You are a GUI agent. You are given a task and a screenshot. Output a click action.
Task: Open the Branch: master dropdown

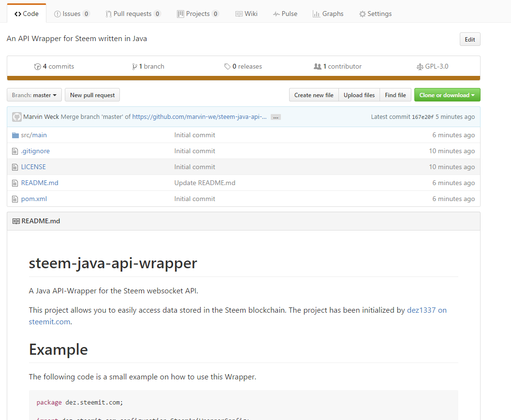[34, 95]
